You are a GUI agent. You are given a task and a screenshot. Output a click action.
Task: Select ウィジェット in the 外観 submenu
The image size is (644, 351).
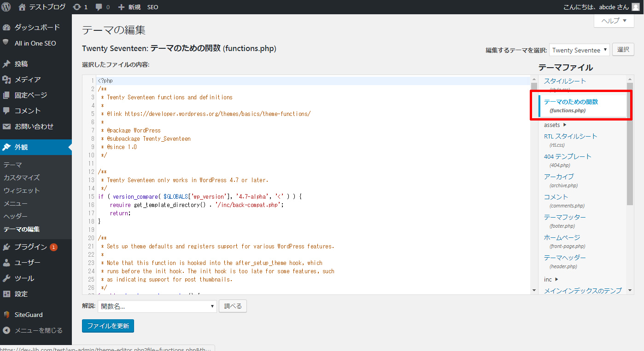pos(22,190)
